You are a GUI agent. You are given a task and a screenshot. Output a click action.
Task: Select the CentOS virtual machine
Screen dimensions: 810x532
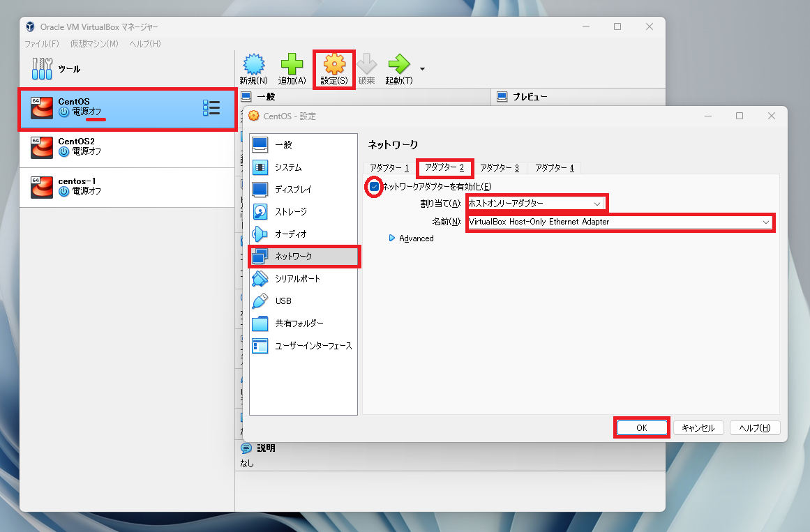127,108
